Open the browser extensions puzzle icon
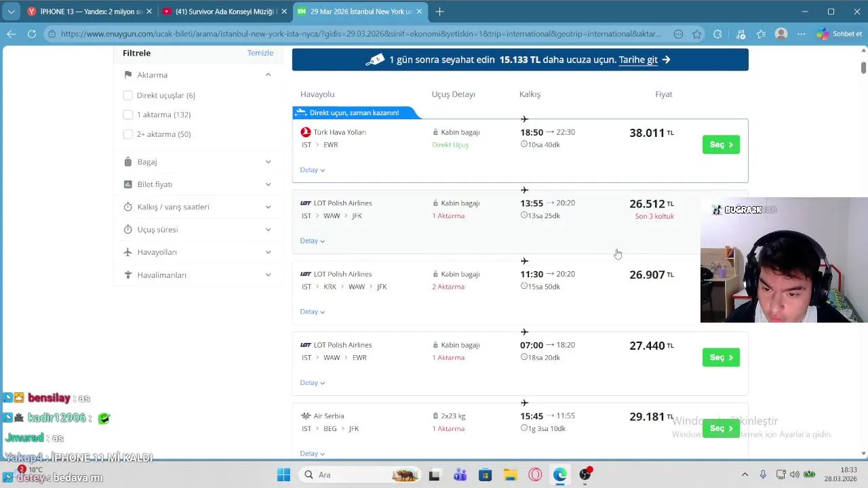 [x=717, y=34]
